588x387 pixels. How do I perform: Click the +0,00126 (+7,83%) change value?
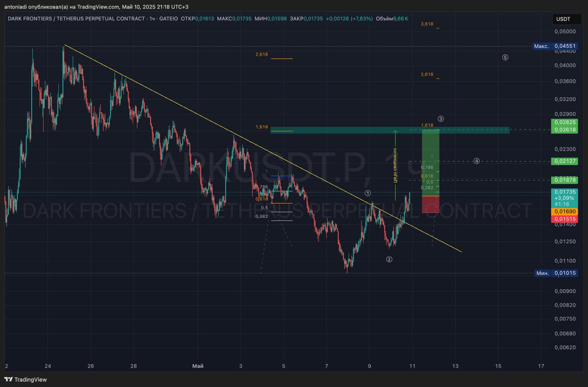click(349, 18)
